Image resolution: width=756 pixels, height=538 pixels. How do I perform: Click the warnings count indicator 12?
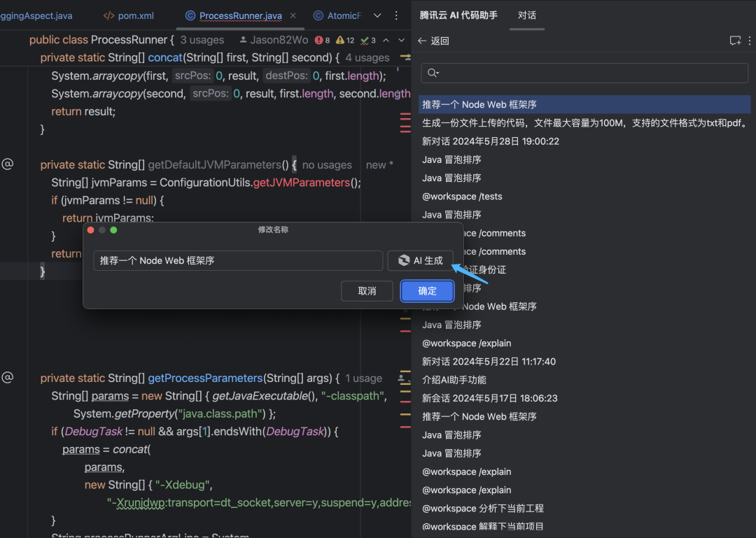coord(345,41)
